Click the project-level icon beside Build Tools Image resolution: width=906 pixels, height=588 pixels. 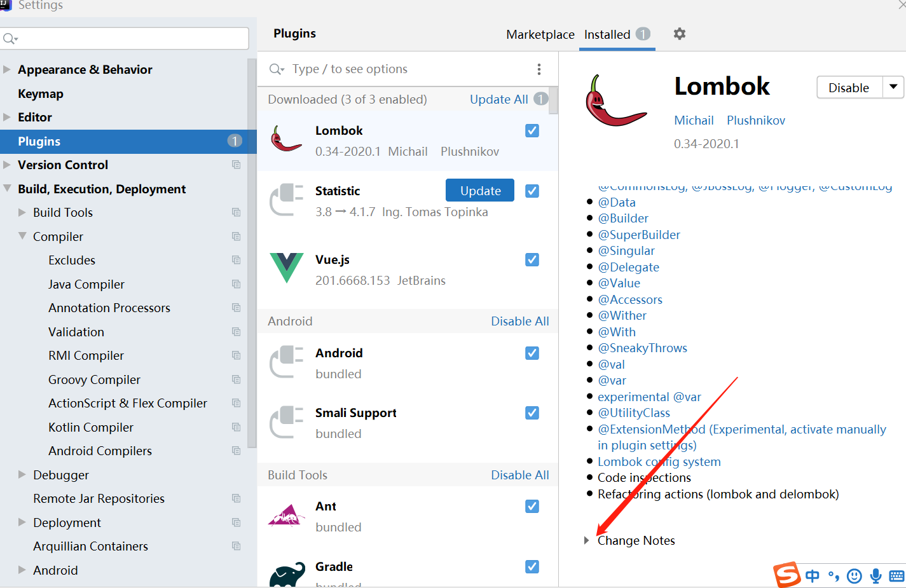[237, 212]
